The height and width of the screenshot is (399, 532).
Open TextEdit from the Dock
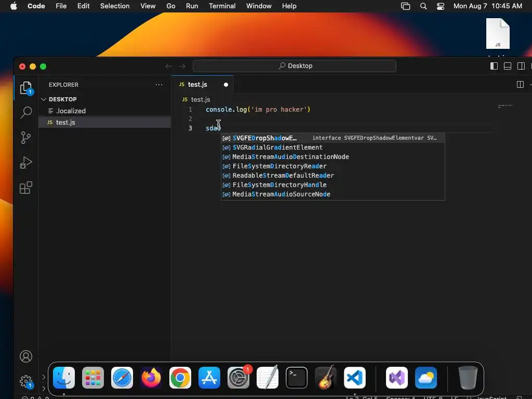tap(268, 378)
